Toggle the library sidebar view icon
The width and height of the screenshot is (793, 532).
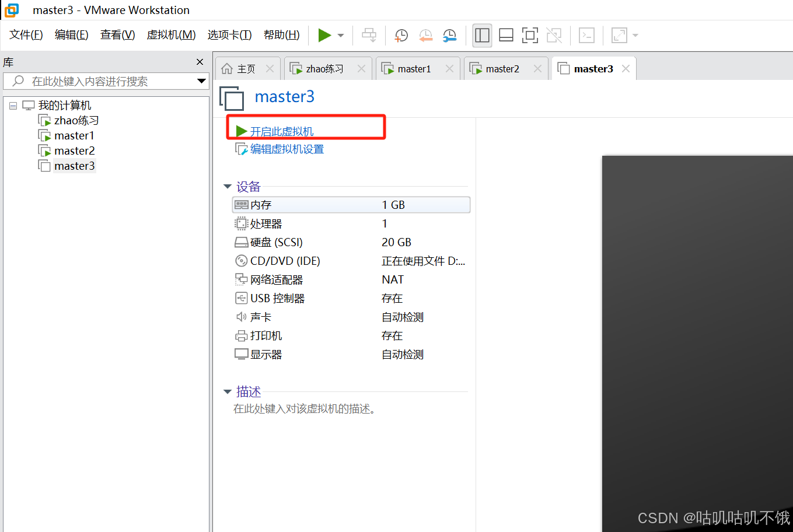483,35
